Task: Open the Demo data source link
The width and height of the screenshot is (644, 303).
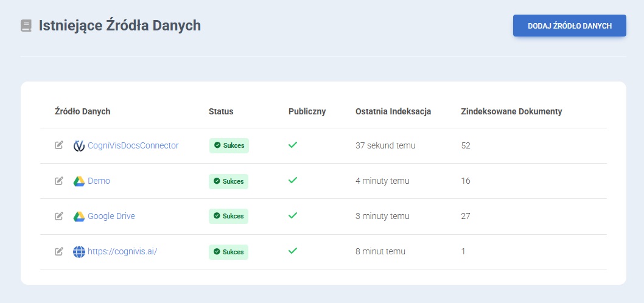Action: pos(99,181)
